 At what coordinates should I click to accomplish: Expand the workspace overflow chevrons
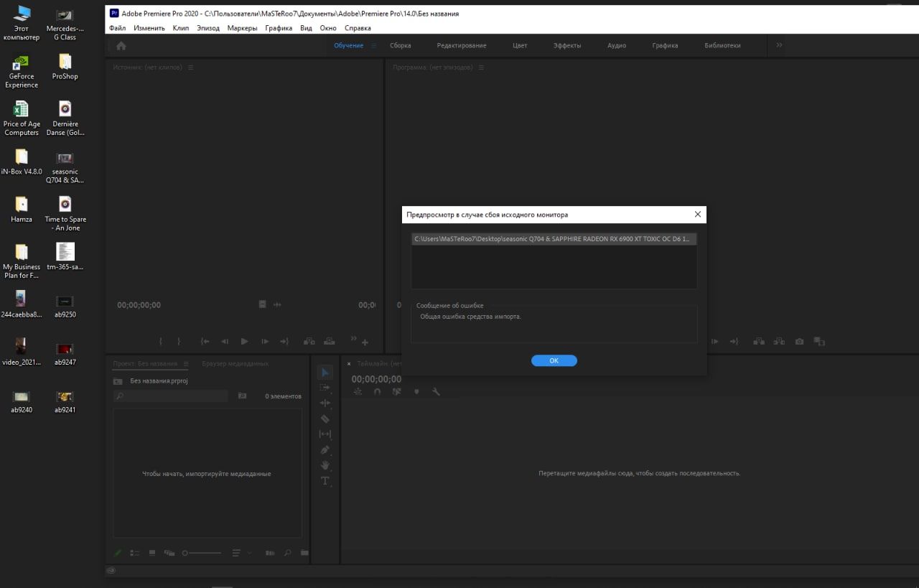coord(779,45)
